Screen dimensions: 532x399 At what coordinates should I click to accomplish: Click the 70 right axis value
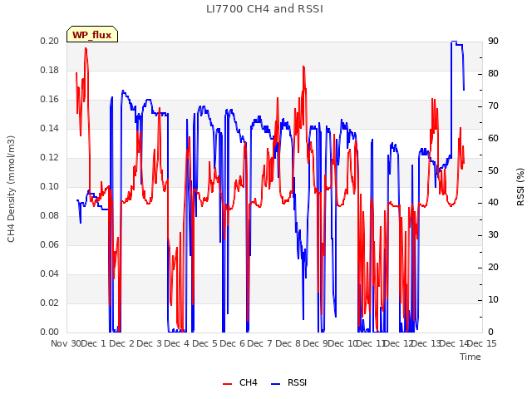493,106
